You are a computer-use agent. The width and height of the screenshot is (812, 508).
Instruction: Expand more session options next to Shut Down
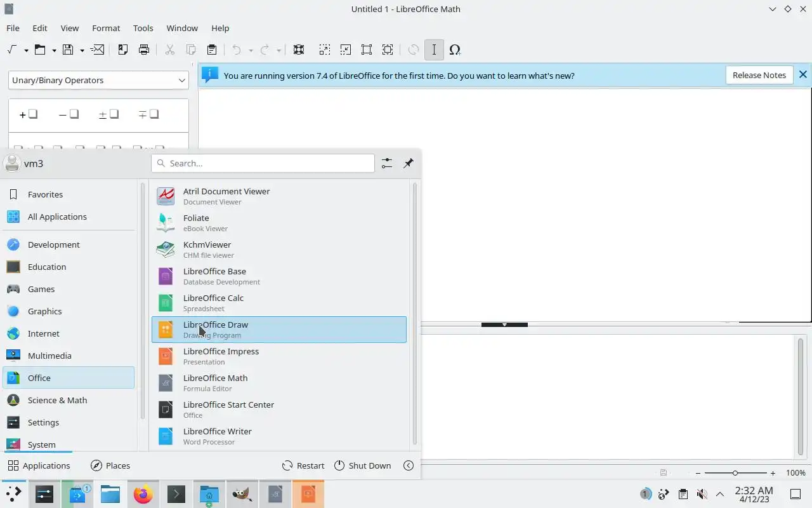409,465
